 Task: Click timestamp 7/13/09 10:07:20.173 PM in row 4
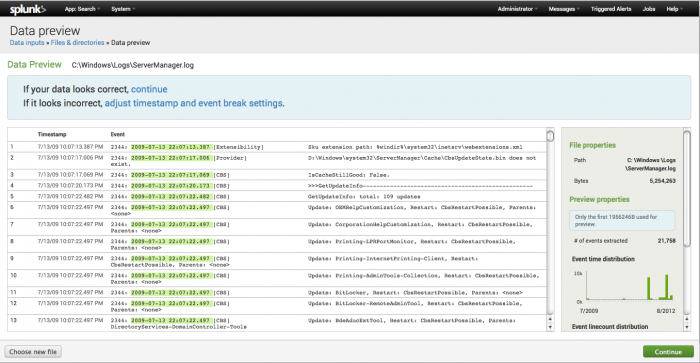[71, 186]
